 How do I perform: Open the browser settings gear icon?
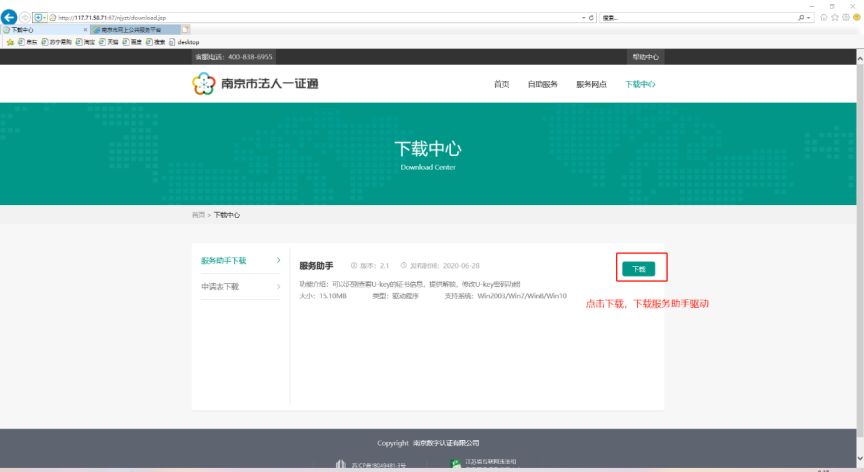click(845, 18)
